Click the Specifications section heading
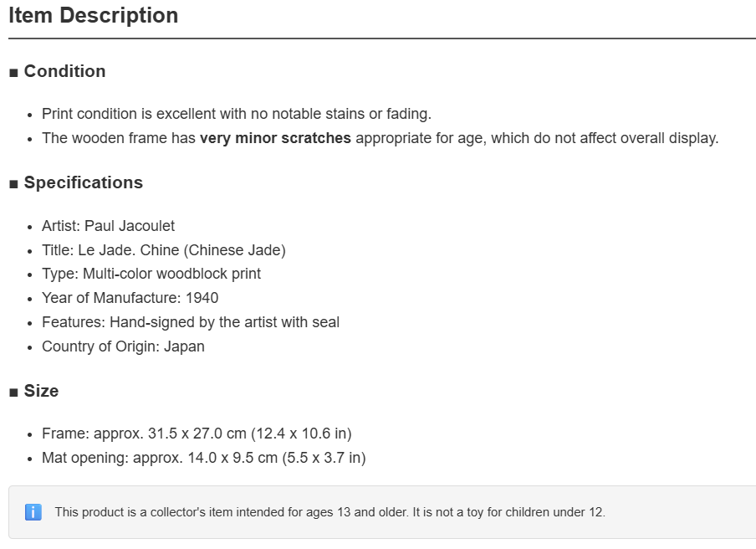 pos(84,182)
